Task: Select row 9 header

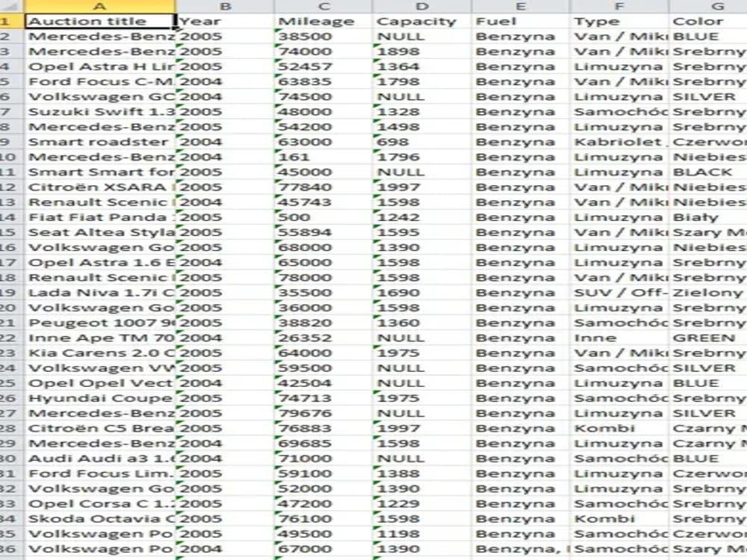Action: tap(11, 142)
